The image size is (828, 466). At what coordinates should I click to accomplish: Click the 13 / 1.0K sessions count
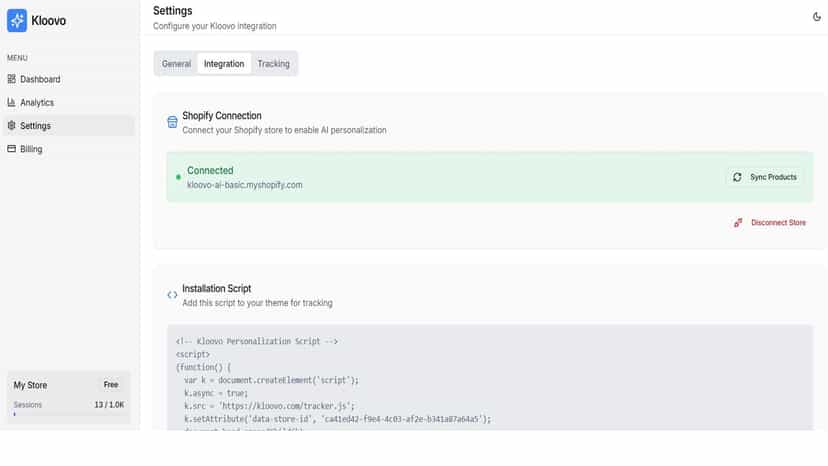(x=109, y=405)
